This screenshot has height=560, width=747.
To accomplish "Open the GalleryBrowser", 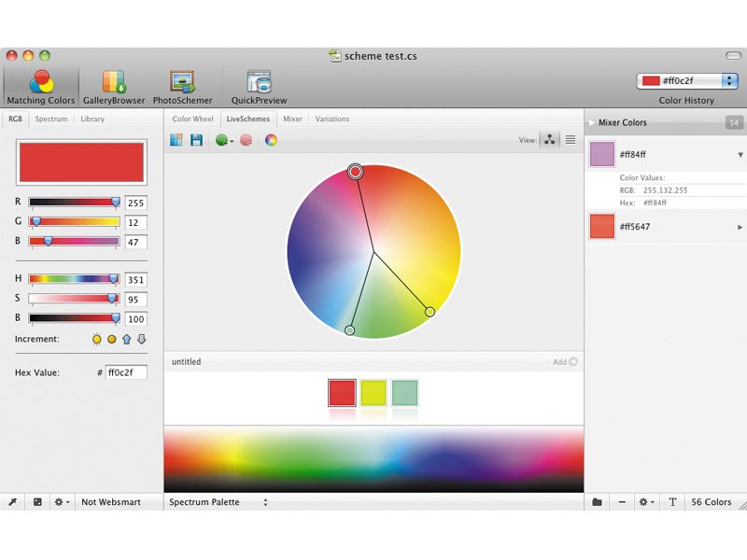I will [x=112, y=82].
